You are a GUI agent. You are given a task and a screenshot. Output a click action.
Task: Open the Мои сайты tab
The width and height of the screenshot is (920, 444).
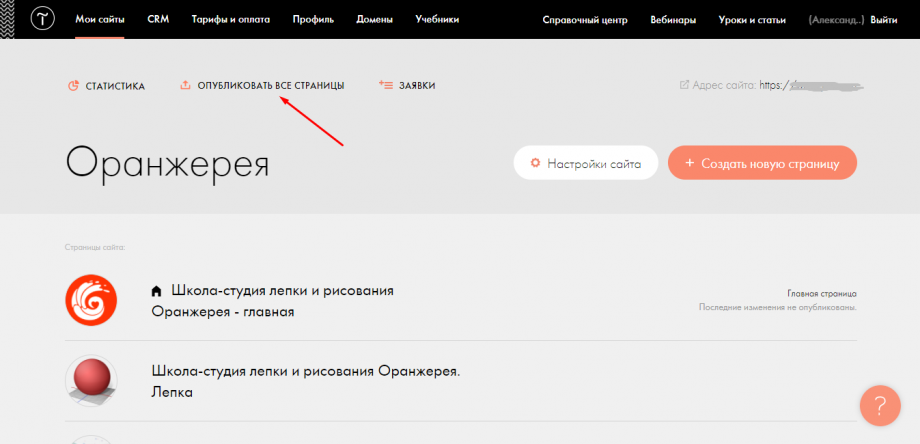click(x=100, y=20)
